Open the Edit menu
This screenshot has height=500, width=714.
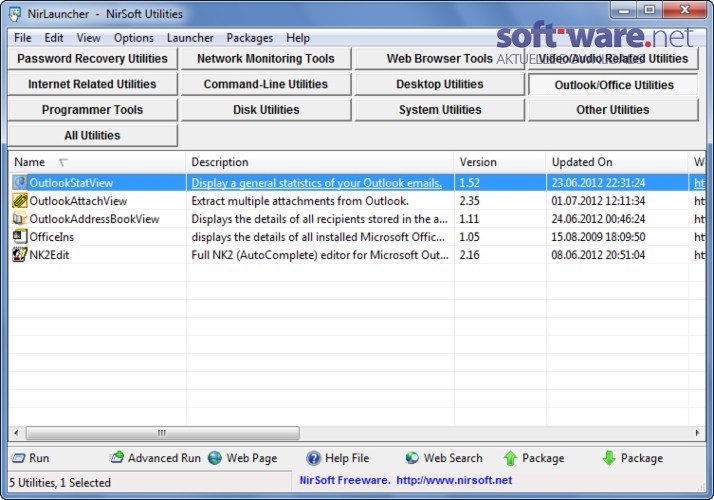[x=54, y=38]
